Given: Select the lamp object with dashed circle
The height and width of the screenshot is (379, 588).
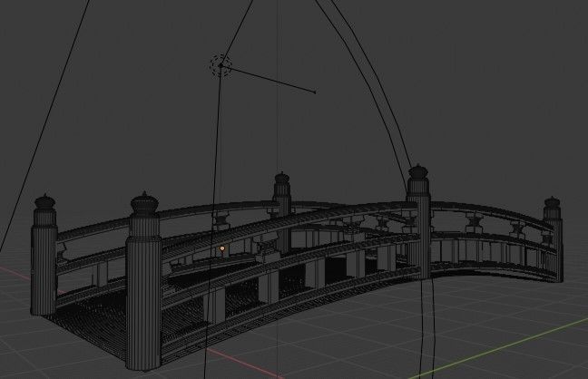Looking at the screenshot, I should click(220, 65).
